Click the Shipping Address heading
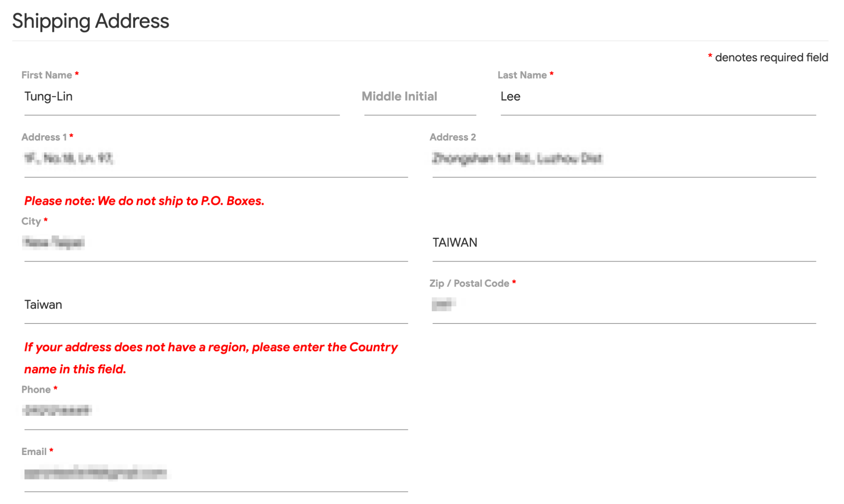Viewport: 844px width, 504px height. pyautogui.click(x=91, y=21)
